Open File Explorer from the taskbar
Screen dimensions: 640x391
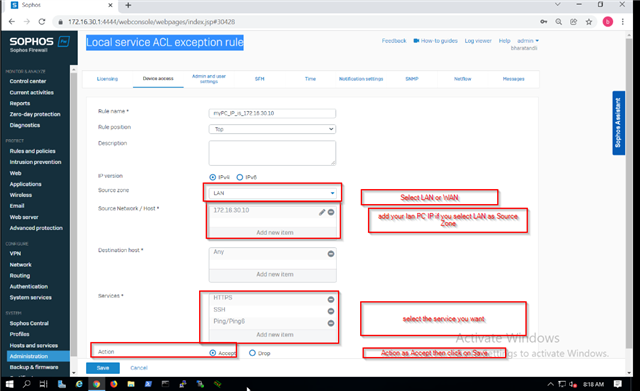click(131, 384)
